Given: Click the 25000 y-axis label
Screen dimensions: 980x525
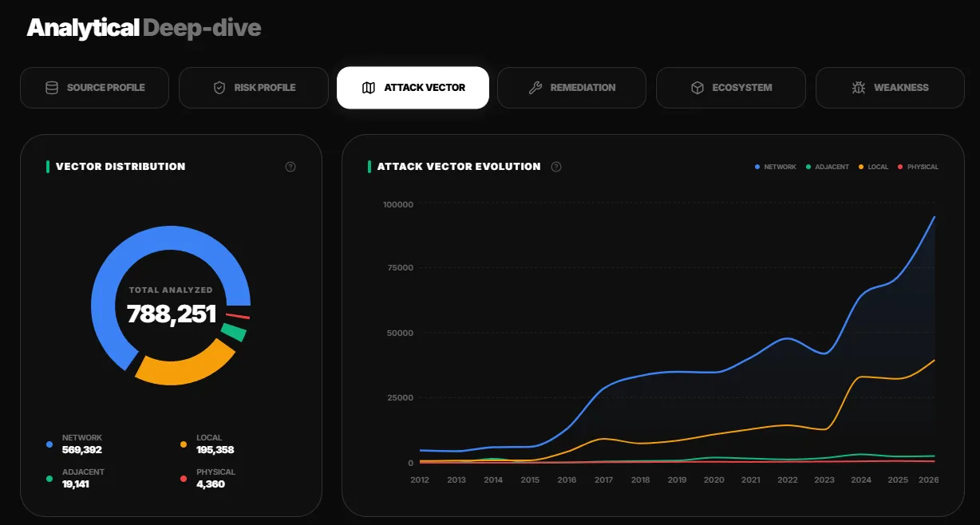Looking at the screenshot, I should 401,398.
